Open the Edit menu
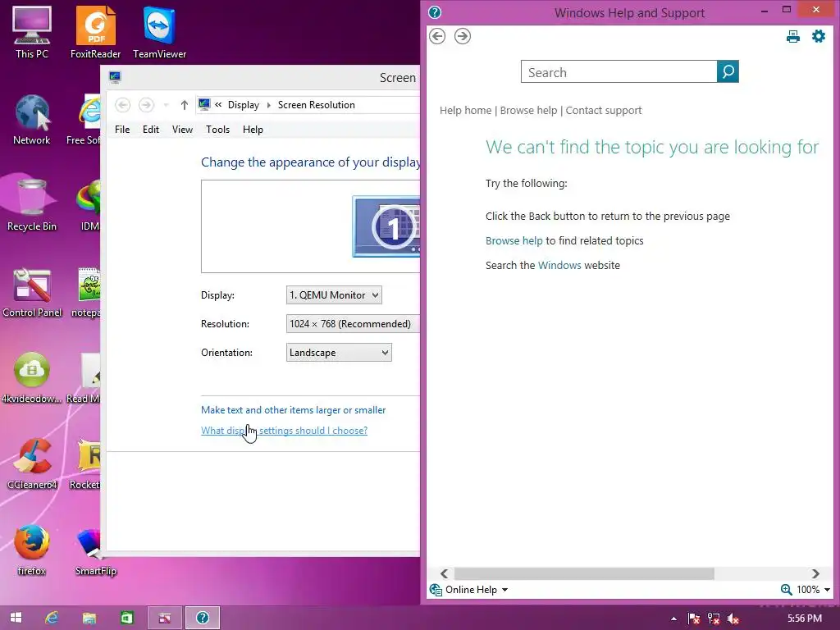840x630 pixels. click(x=151, y=130)
